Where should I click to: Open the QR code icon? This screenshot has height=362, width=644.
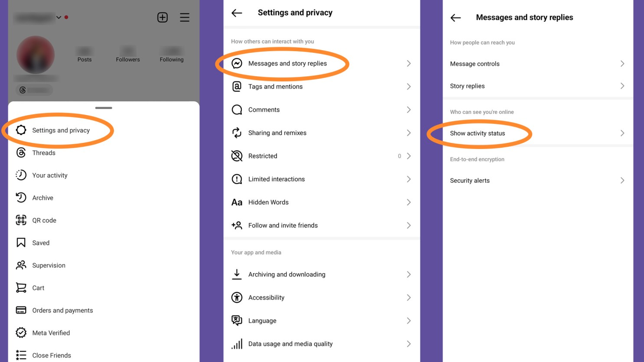click(x=21, y=220)
